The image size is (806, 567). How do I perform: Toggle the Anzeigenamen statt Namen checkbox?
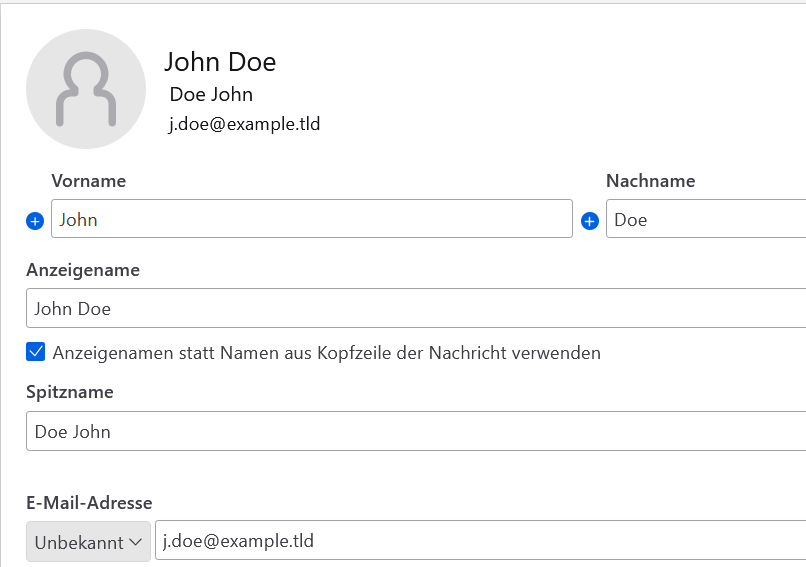(36, 352)
